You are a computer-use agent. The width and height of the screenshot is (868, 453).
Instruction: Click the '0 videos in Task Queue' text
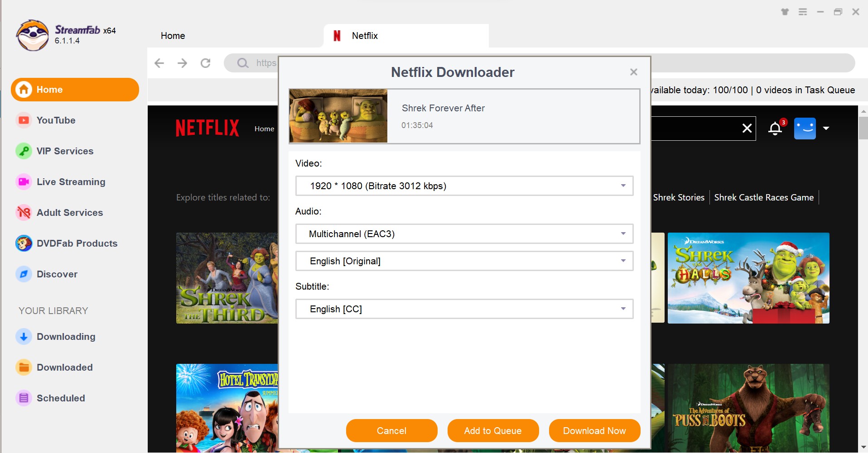coord(805,90)
